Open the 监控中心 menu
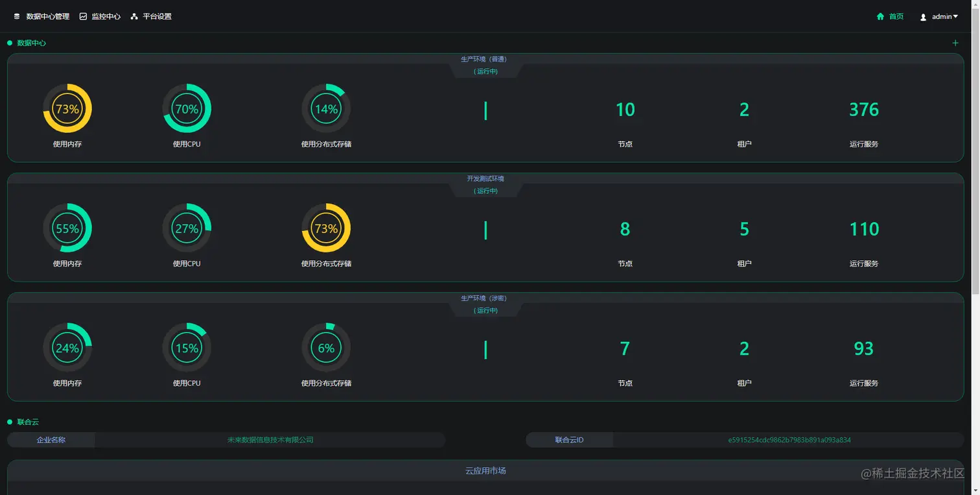Image resolution: width=980 pixels, height=495 pixels. (106, 16)
